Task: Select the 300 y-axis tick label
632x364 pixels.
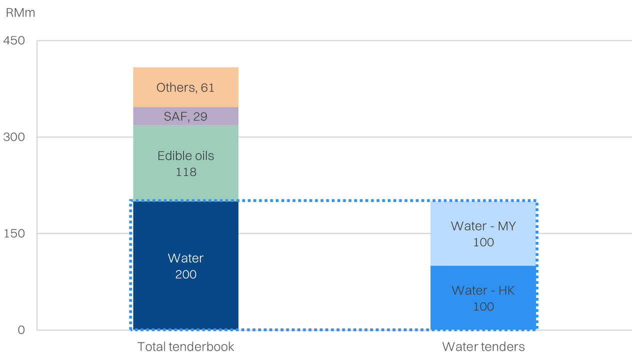Action: (14, 137)
